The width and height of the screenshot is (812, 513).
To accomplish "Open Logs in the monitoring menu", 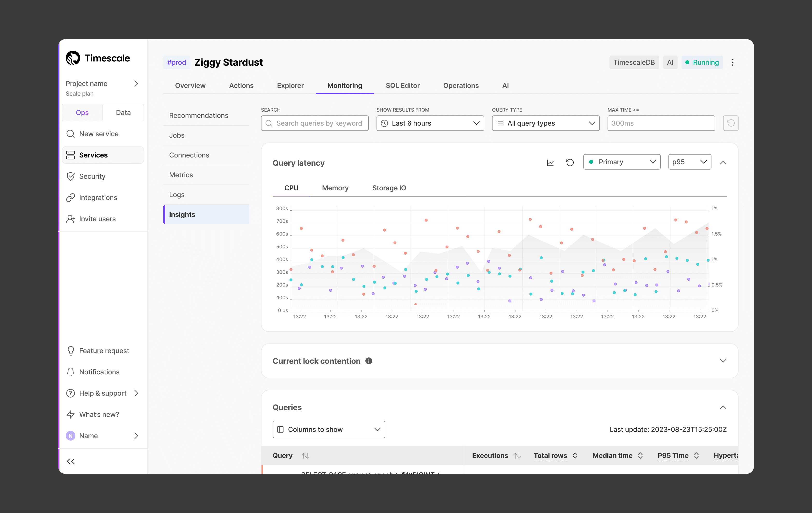I will [206, 195].
